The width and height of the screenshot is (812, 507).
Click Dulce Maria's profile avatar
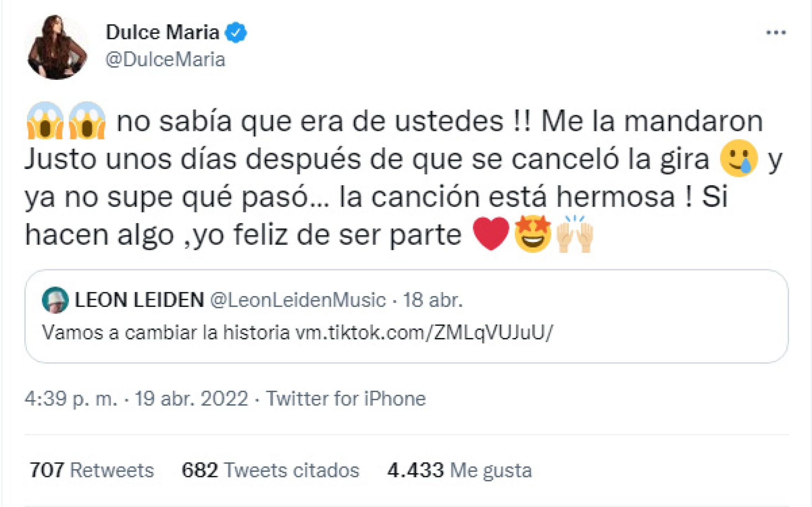[x=57, y=47]
